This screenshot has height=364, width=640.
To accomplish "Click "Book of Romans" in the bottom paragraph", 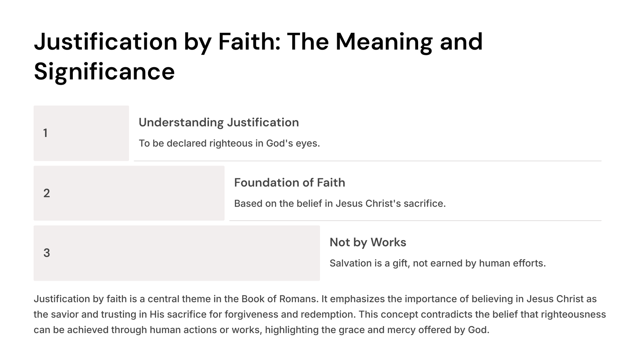I will (280, 299).
